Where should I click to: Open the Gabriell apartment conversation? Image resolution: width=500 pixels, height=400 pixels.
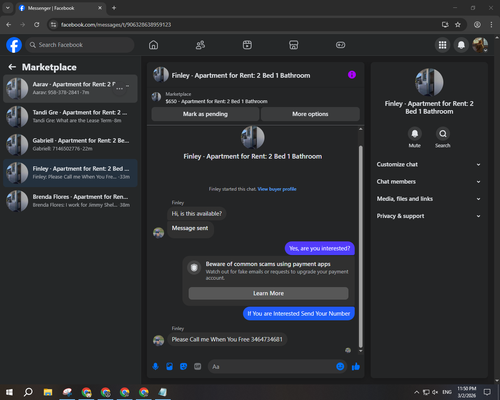(70, 145)
